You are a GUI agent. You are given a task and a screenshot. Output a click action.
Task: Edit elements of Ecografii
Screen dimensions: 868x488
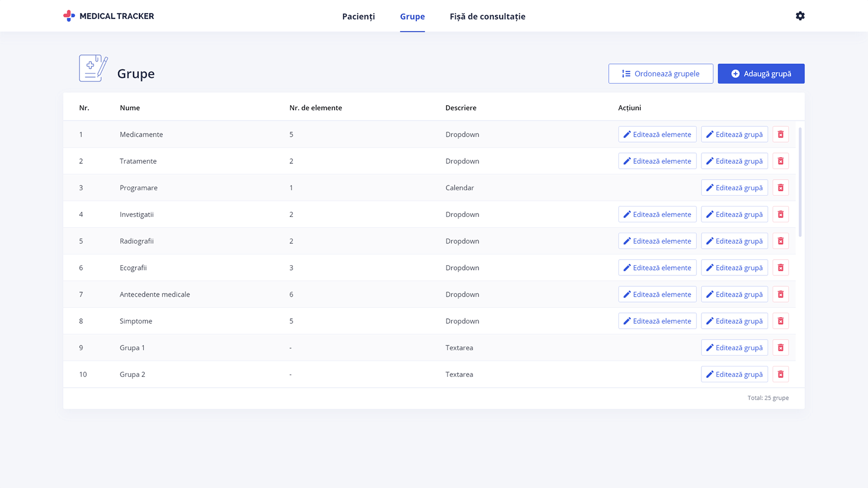(658, 267)
